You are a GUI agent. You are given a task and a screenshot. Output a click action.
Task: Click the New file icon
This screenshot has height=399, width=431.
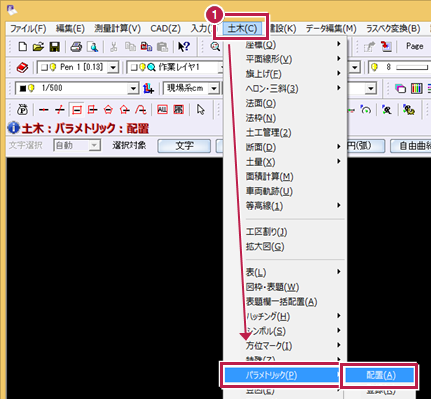(x=22, y=47)
